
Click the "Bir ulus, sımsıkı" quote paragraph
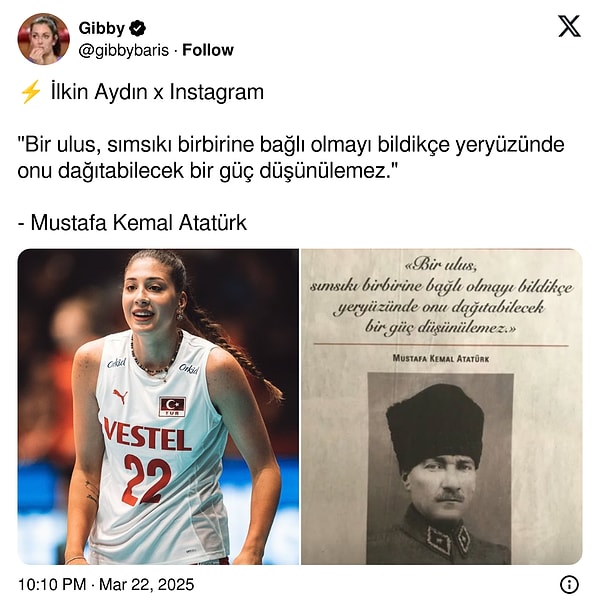click(291, 157)
